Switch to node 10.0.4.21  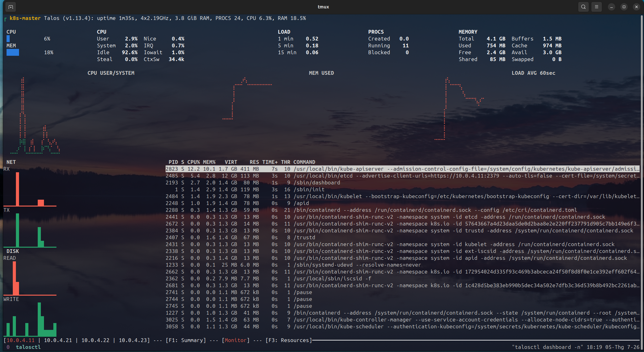(x=58, y=340)
